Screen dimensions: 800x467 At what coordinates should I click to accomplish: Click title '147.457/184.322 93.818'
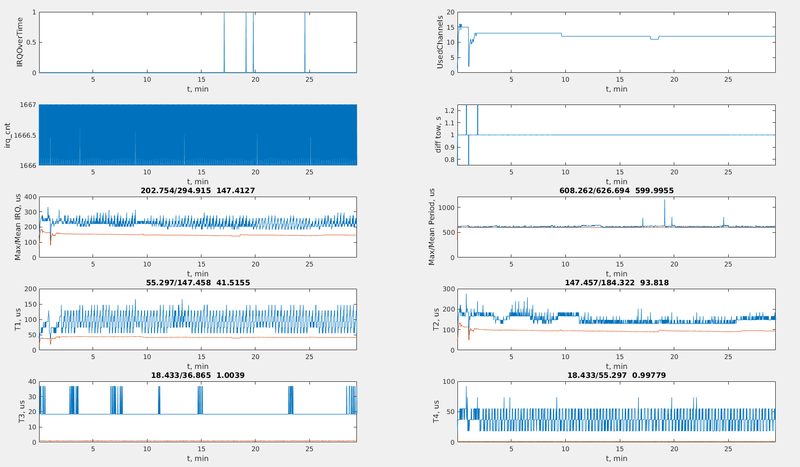pyautogui.click(x=616, y=282)
